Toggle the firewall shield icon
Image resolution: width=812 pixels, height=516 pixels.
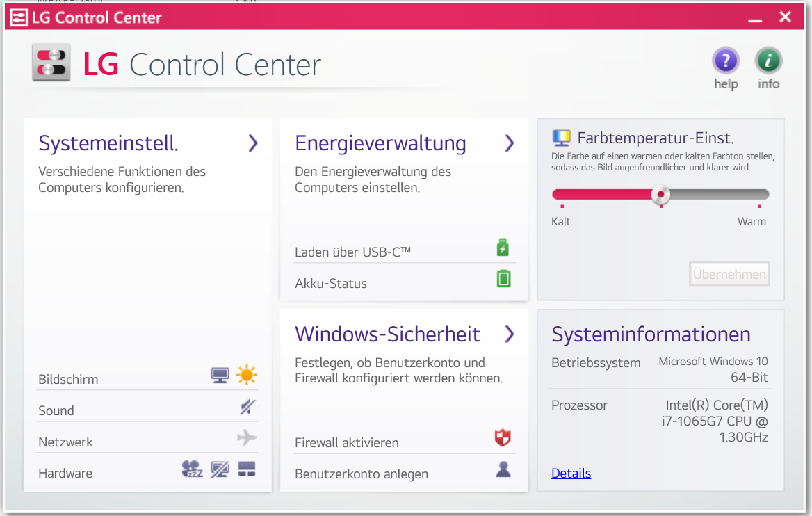click(x=503, y=438)
